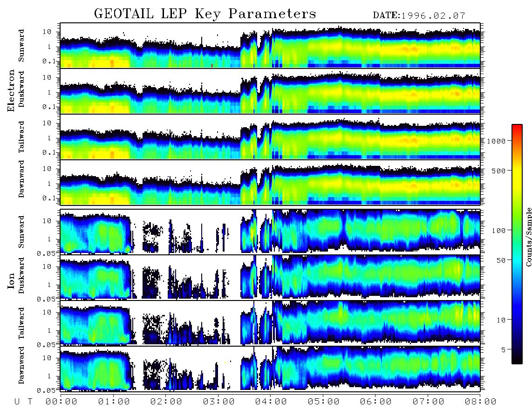
Task: Select the UT axis label
Action: coord(24,402)
